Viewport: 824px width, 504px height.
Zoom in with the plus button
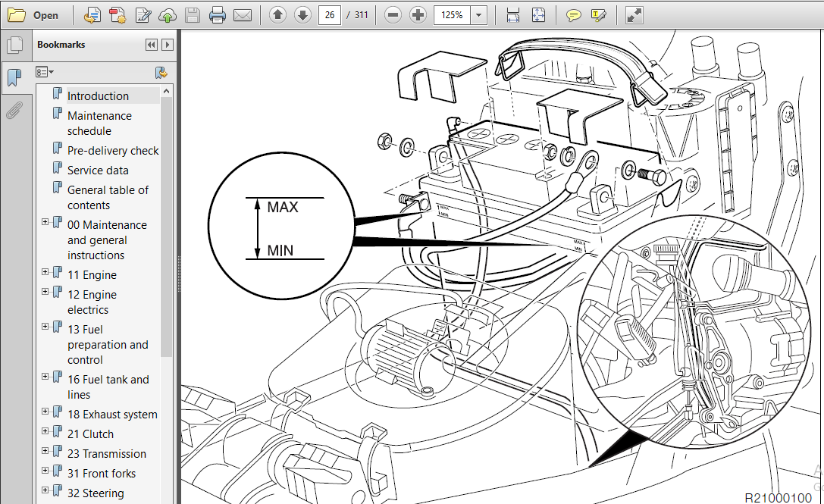pos(418,14)
